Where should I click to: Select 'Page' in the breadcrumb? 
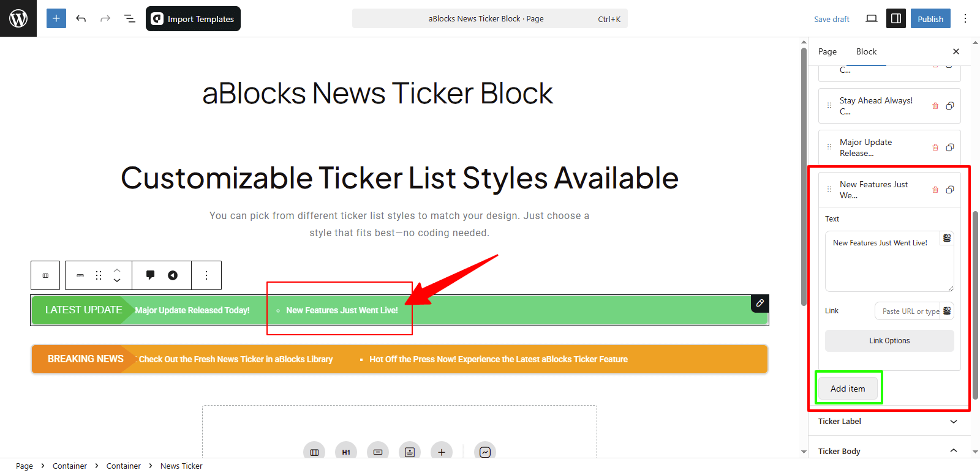(24, 466)
